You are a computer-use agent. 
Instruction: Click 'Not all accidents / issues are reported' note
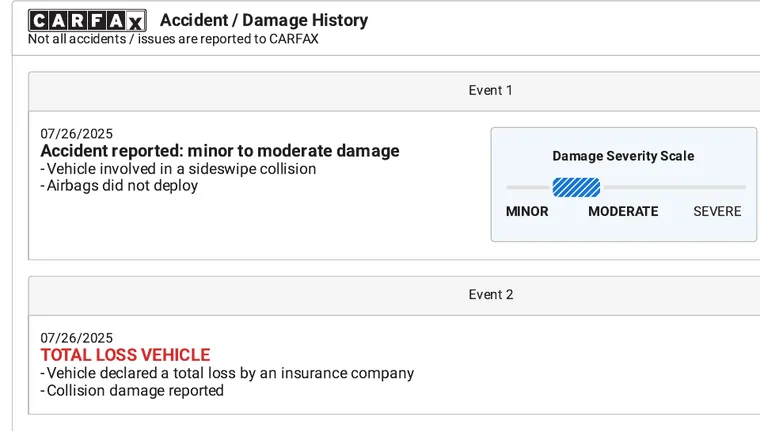pyautogui.click(x=173, y=39)
